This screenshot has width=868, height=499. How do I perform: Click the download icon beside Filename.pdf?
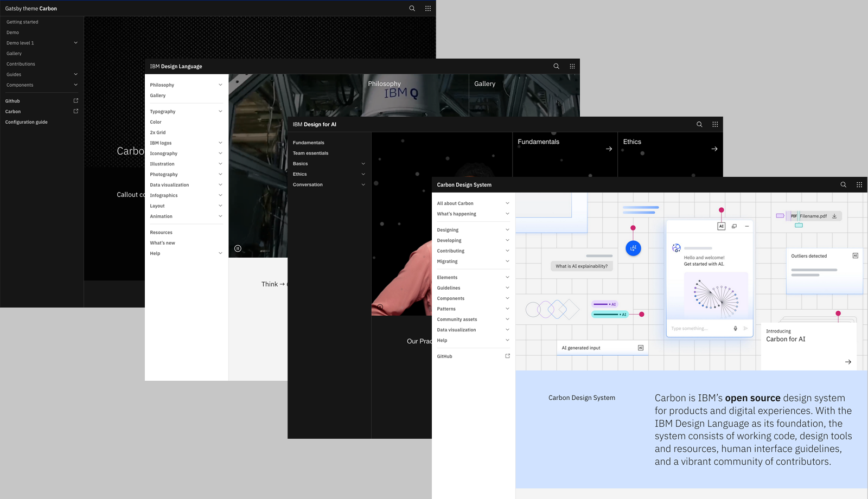834,216
